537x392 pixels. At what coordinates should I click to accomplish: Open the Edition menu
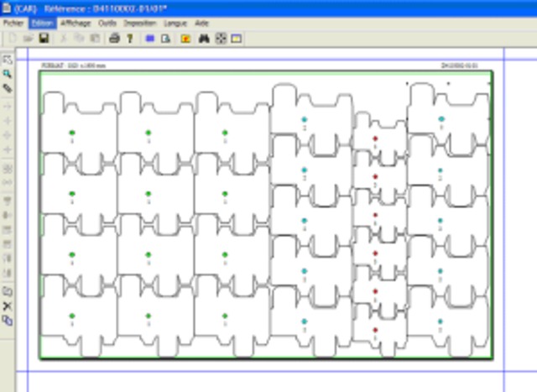(42, 24)
